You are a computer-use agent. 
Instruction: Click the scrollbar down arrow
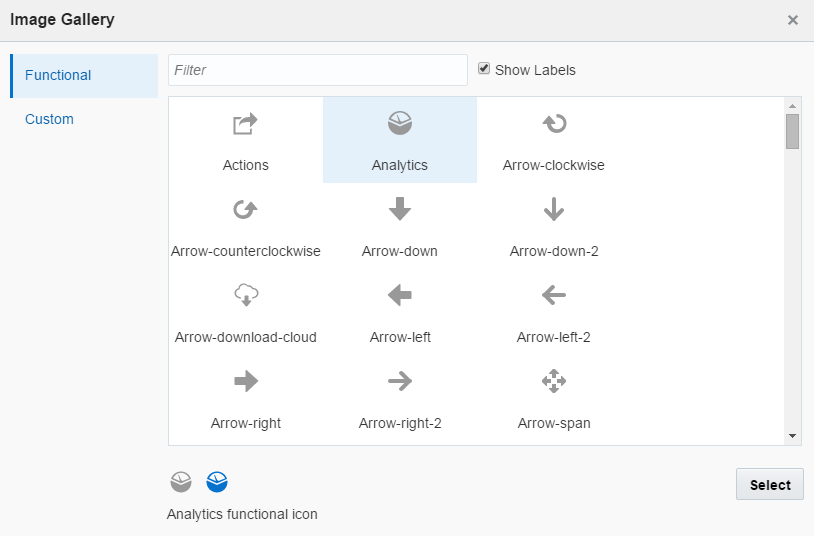792,436
